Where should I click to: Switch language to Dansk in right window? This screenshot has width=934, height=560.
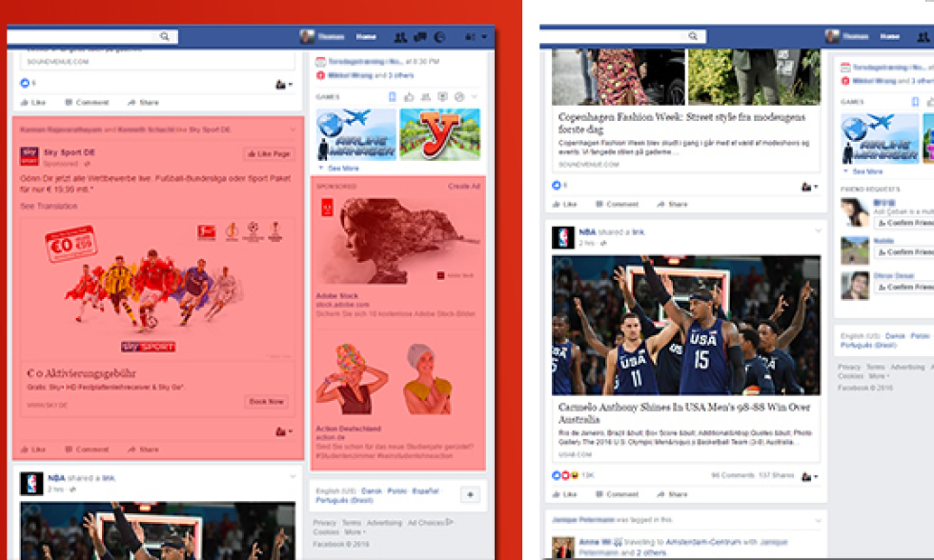click(x=895, y=335)
